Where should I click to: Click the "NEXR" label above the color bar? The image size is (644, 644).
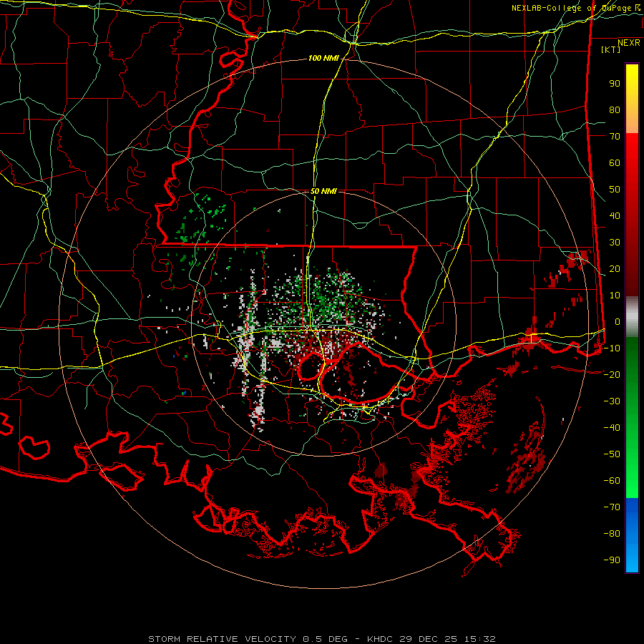629,43
